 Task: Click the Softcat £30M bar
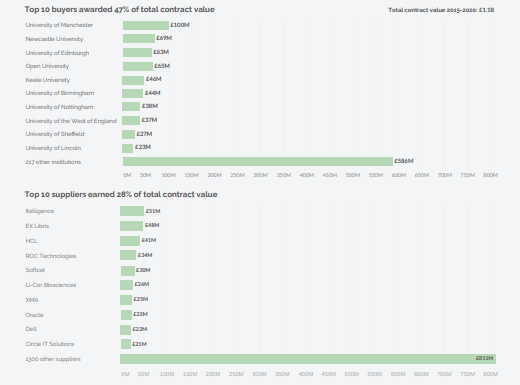coord(128,271)
